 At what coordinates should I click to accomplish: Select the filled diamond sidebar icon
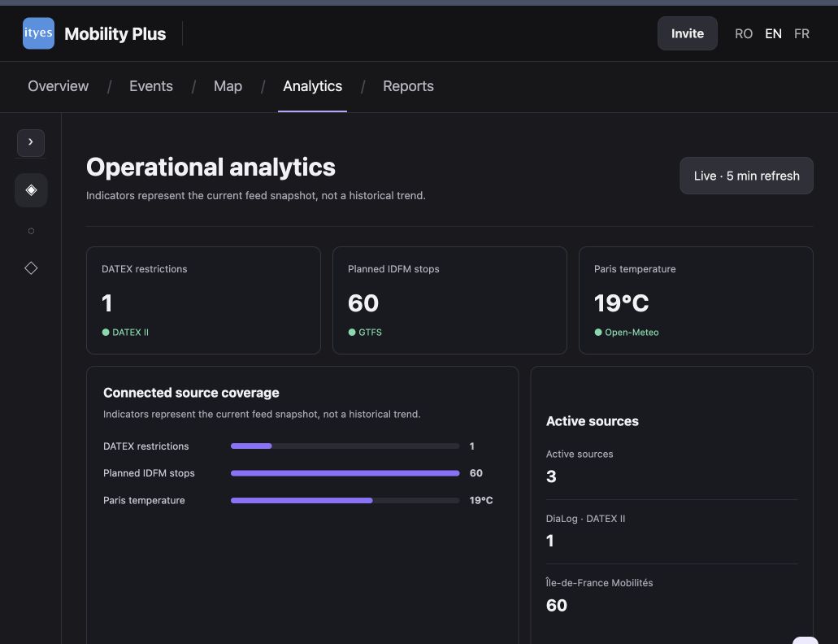tap(31, 189)
